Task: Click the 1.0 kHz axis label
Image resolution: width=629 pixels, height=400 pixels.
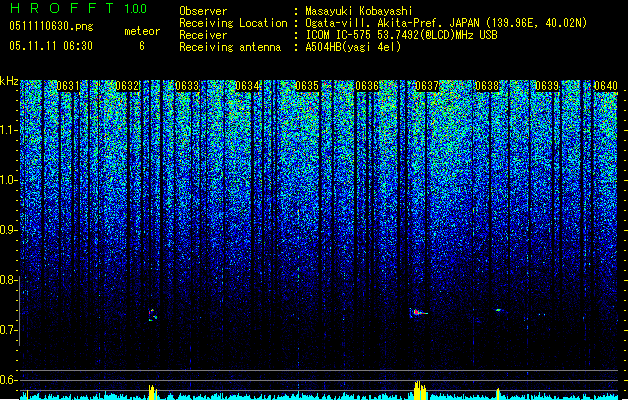Action: [9, 180]
